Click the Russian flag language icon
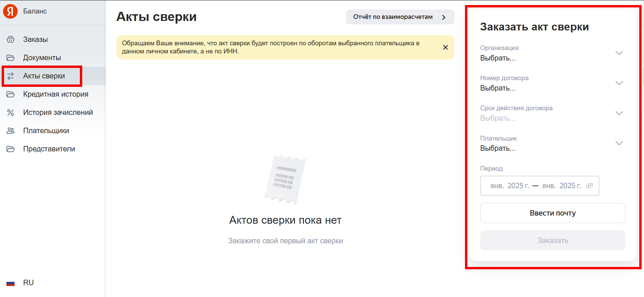The width and height of the screenshot is (644, 297). pos(10,283)
